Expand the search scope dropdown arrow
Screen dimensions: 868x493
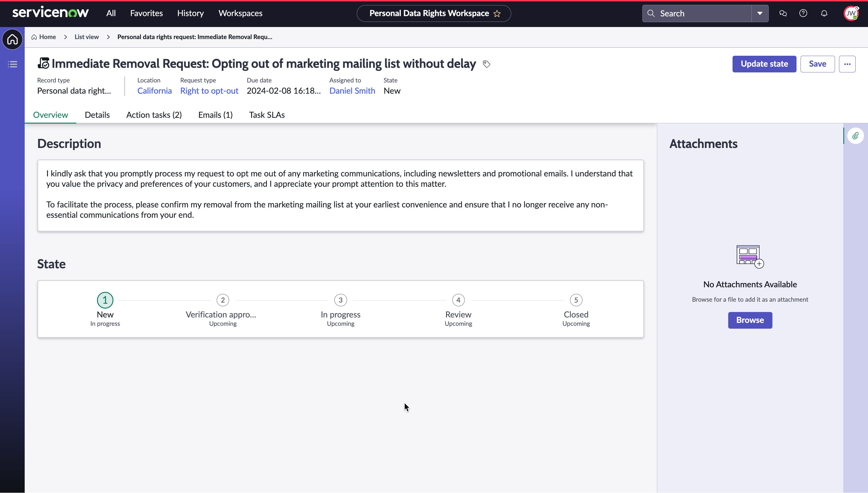coord(760,13)
